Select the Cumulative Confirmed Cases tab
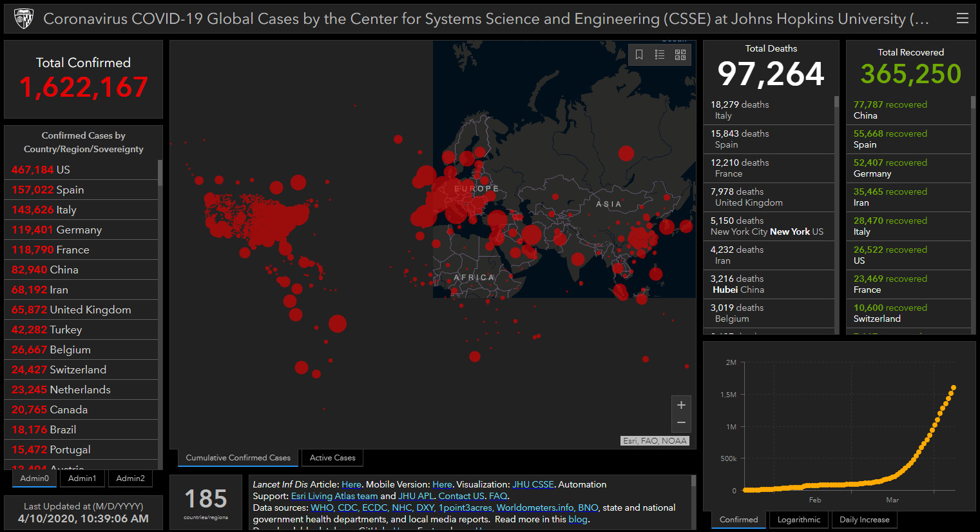 coord(238,458)
